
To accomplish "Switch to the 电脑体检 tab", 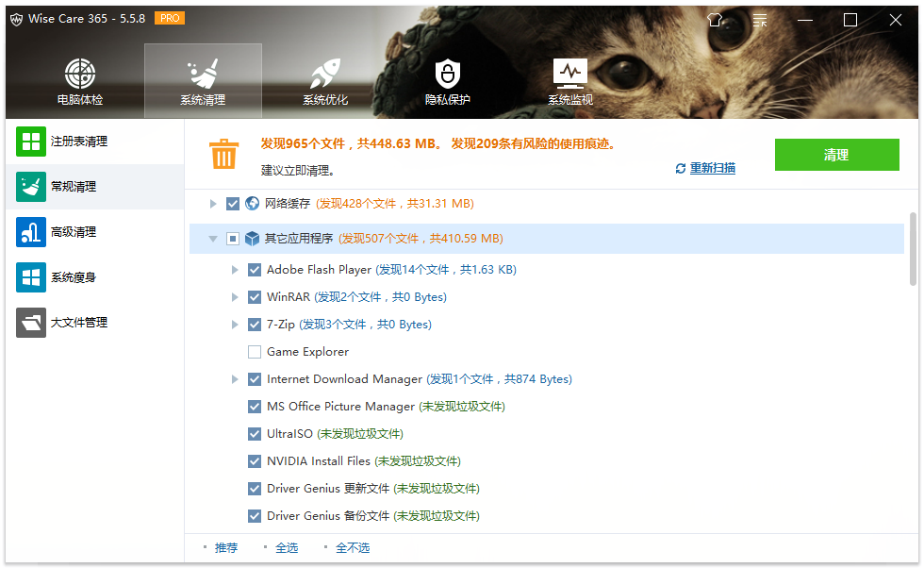I will [x=80, y=81].
